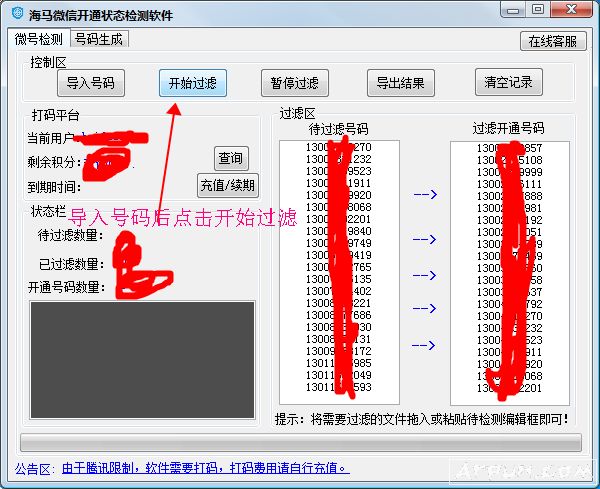The height and width of the screenshot is (489, 600).
Task: Click the 开通号码数量 label
Action: [67, 287]
